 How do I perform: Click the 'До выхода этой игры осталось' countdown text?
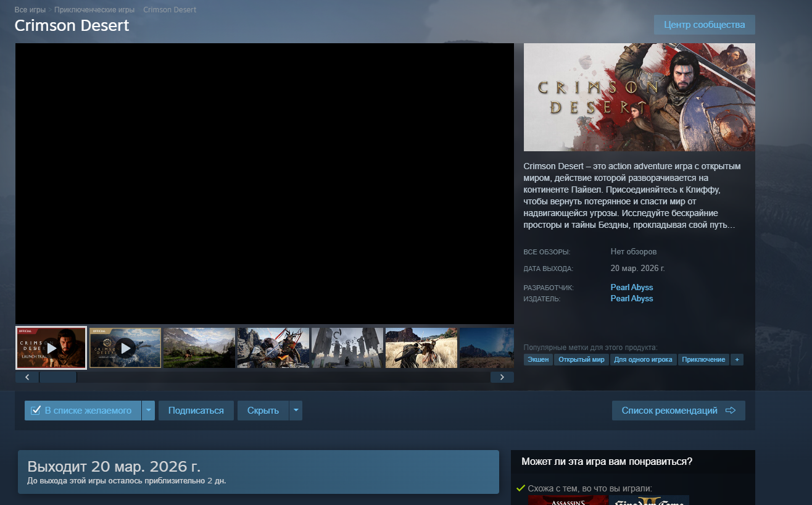tap(126, 481)
